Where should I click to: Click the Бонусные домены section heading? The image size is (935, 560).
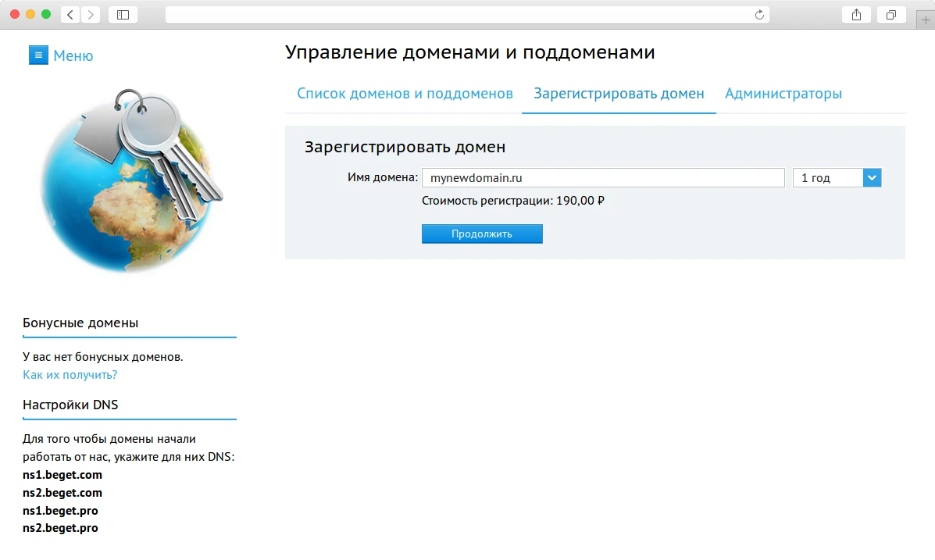80,323
